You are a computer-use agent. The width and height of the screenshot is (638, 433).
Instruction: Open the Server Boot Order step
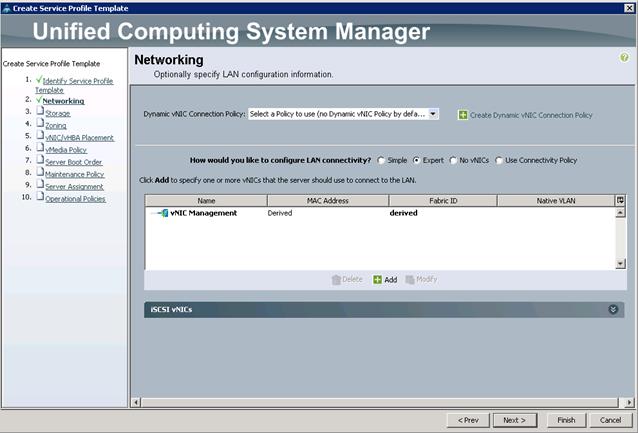tap(74, 162)
